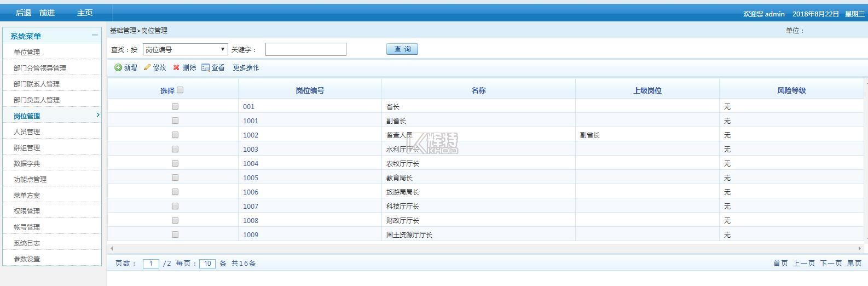Check the checkbox for row 001
The image size is (868, 286).
[175, 106]
